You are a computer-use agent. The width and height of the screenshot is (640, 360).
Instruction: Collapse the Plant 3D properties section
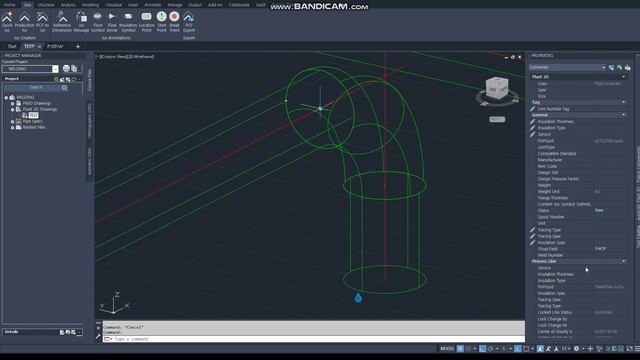coord(623,77)
